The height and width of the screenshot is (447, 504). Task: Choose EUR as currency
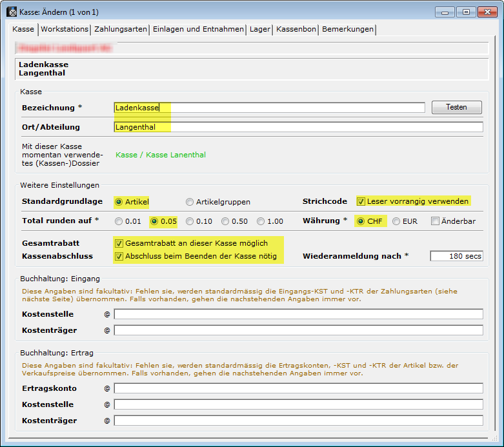pos(397,221)
